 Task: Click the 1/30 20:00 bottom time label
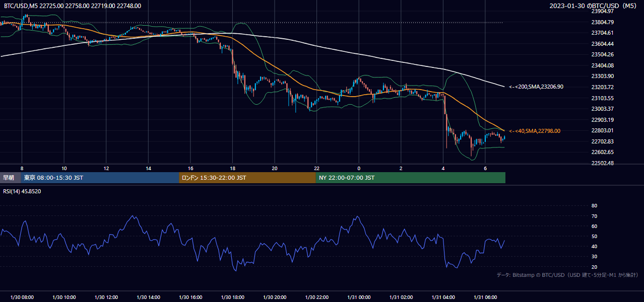275,297
